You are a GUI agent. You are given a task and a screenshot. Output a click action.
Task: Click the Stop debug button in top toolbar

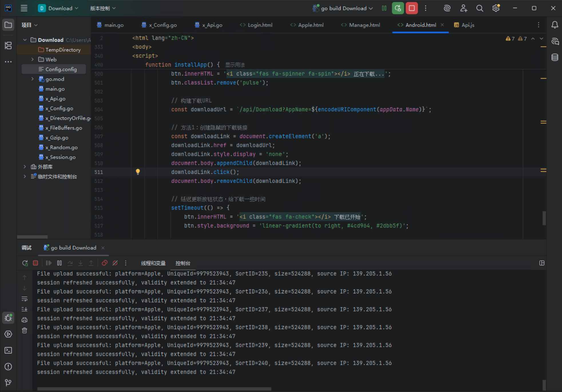tap(412, 8)
